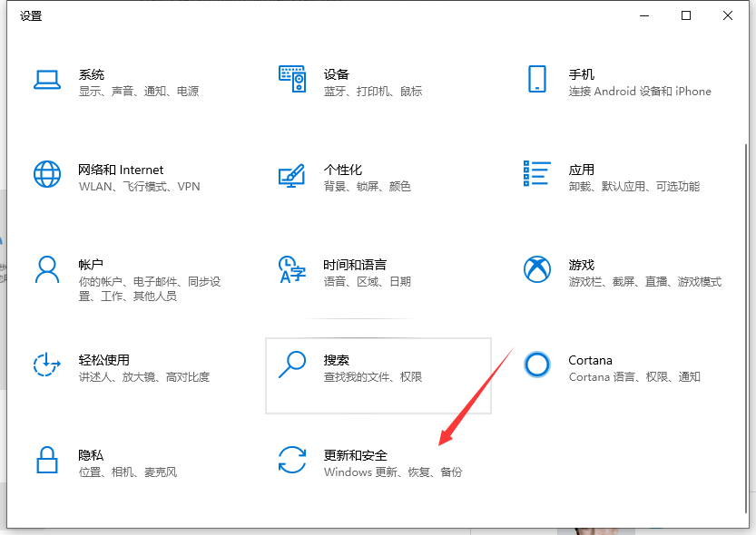756x535 pixels.
Task: Select the Ease of Access icon
Action: (x=46, y=365)
